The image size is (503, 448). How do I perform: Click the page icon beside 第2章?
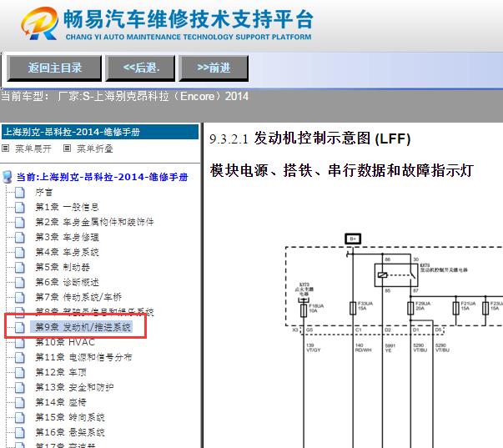20,223
